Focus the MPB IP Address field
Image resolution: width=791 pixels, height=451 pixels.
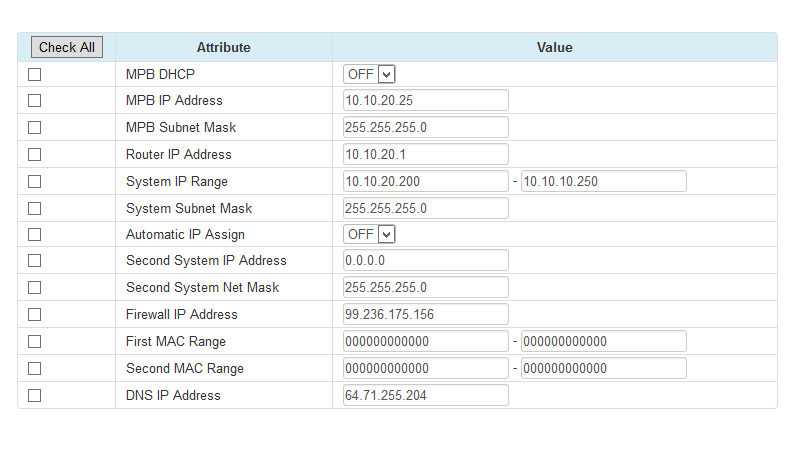click(425, 100)
